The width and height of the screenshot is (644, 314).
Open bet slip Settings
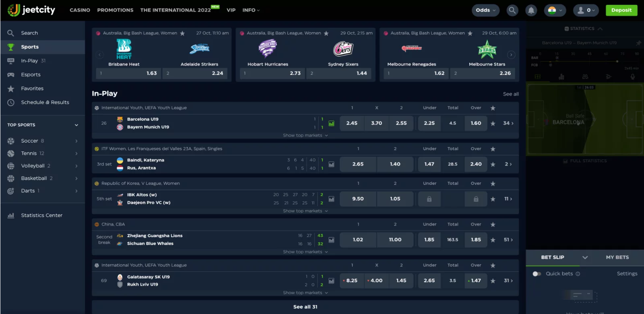tap(627, 274)
